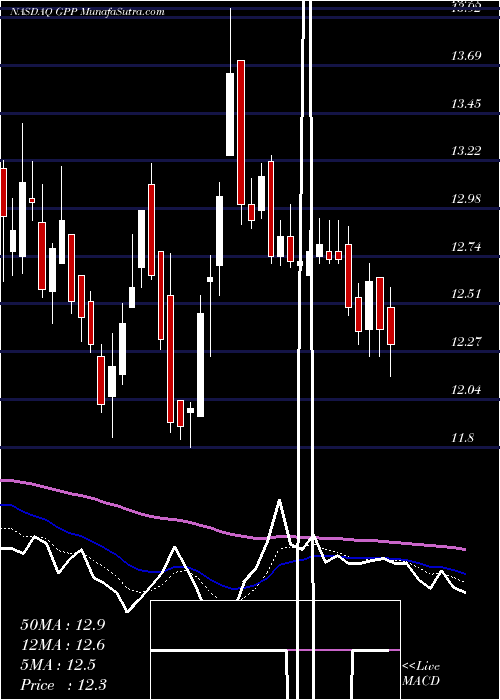Click the 12.74 price axis label

(467, 247)
